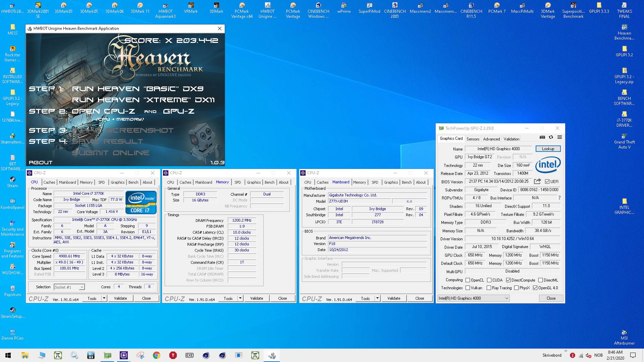Show hidden system tray icons
The image size is (644, 362).
click(566, 351)
